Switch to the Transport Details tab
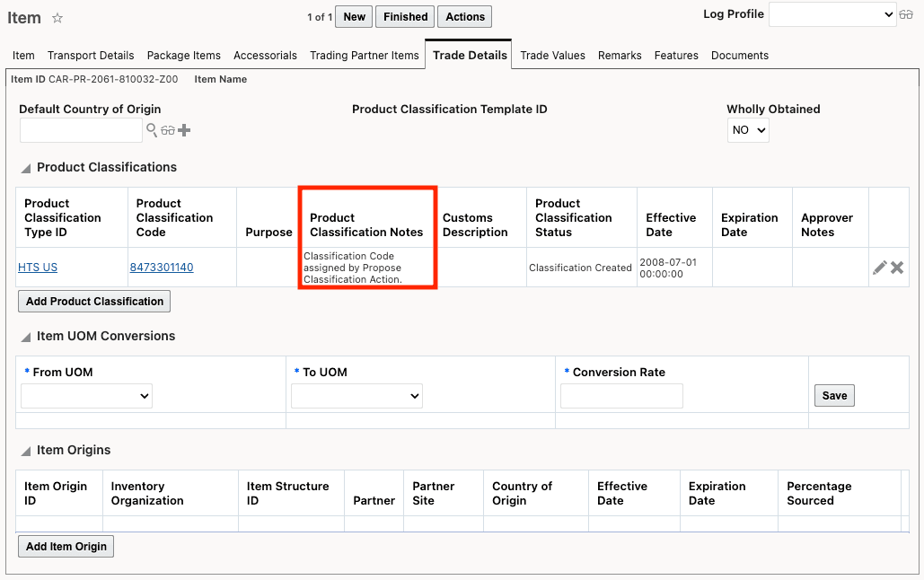This screenshot has width=924, height=580. pyautogui.click(x=91, y=55)
